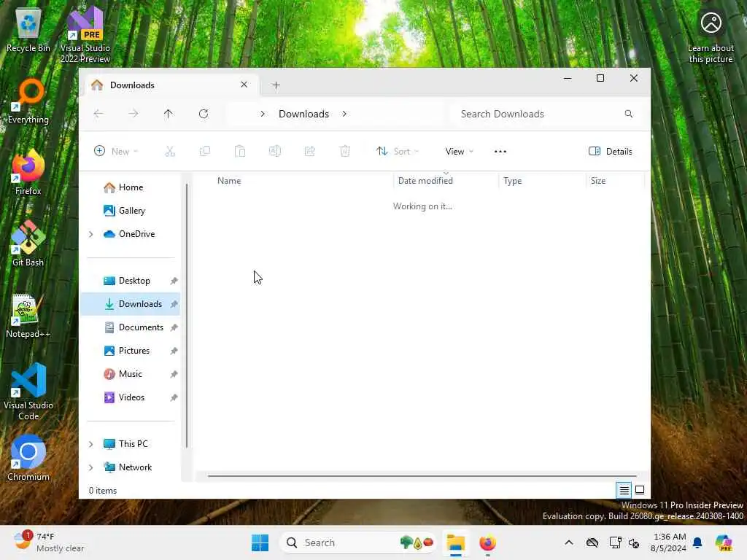Unpin Desktop from Quick access

[174, 281]
